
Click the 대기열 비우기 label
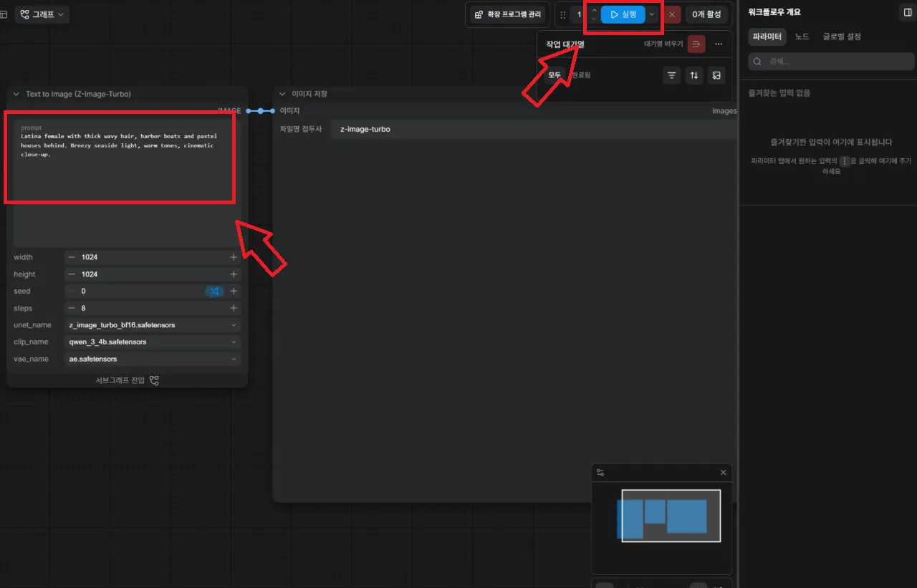(x=663, y=44)
